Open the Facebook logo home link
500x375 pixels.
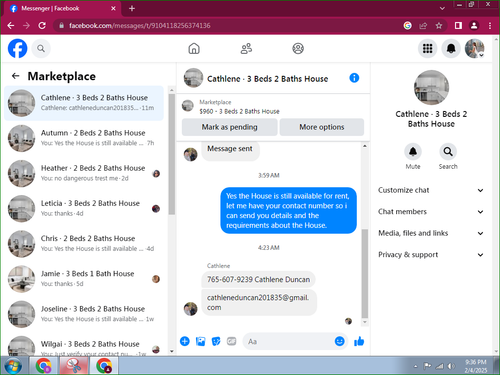tap(17, 48)
